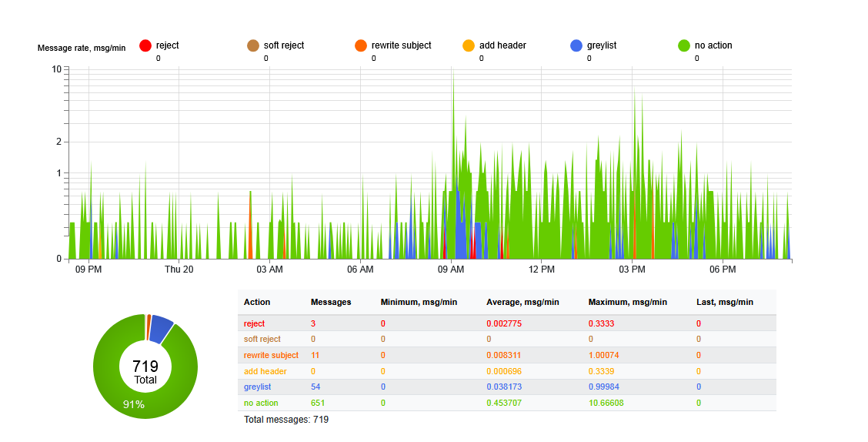Click the Last, msg/min column header

pos(724,302)
